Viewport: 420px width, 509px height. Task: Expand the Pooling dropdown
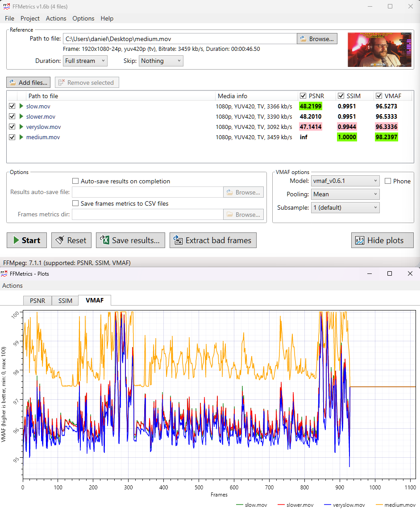pyautogui.click(x=345, y=194)
